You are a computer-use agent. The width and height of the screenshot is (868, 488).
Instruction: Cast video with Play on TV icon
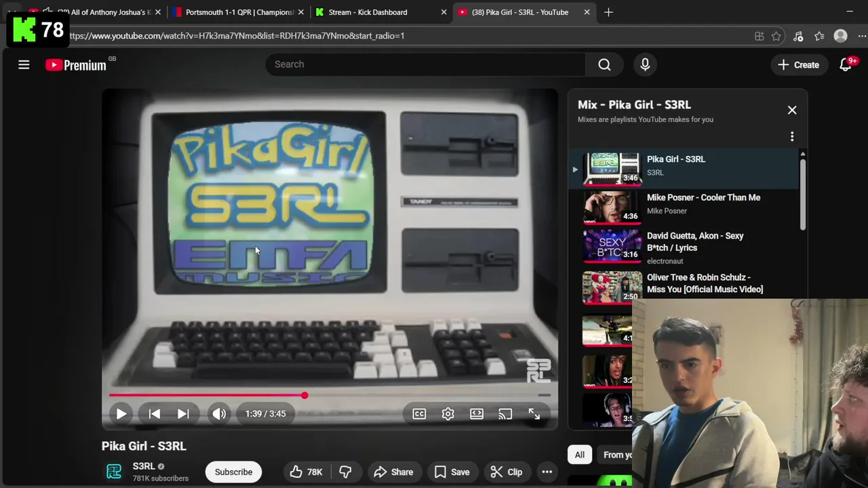(505, 413)
